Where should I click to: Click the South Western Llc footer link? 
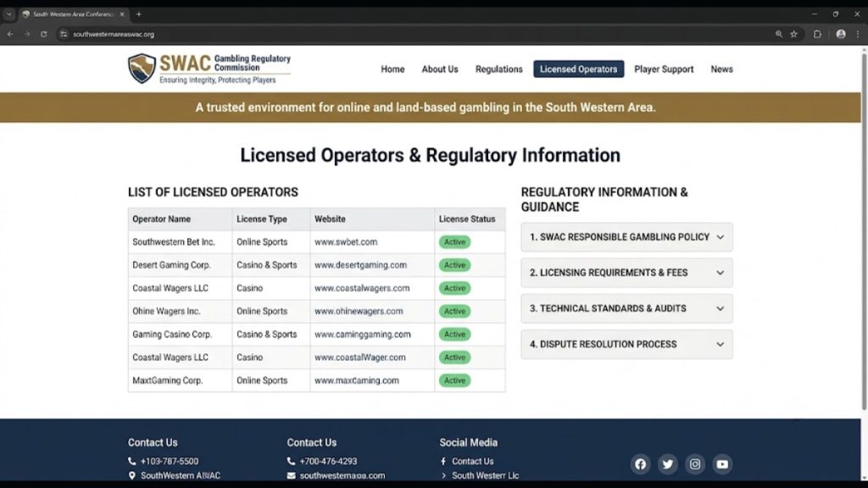click(486, 475)
